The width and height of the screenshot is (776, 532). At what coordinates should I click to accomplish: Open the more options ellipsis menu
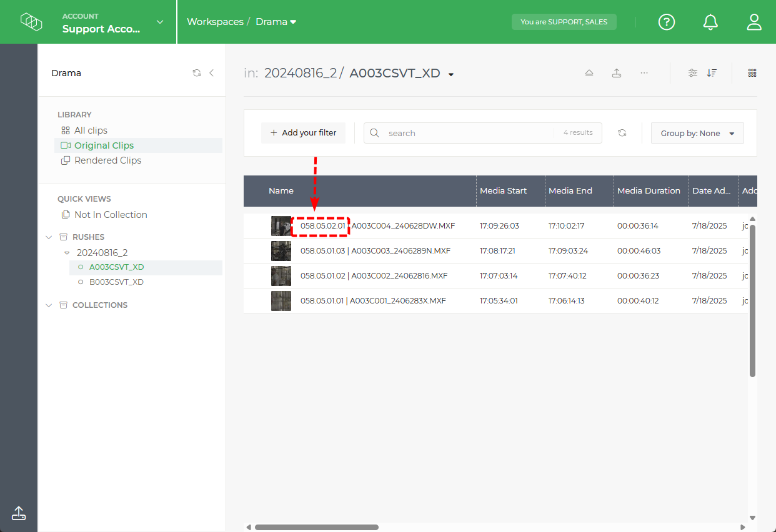click(644, 72)
